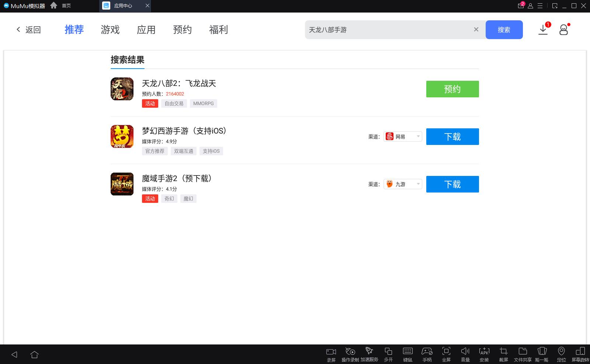The height and width of the screenshot is (364, 590).
Task: Click the 官方推荐 tag
Action: tap(155, 151)
